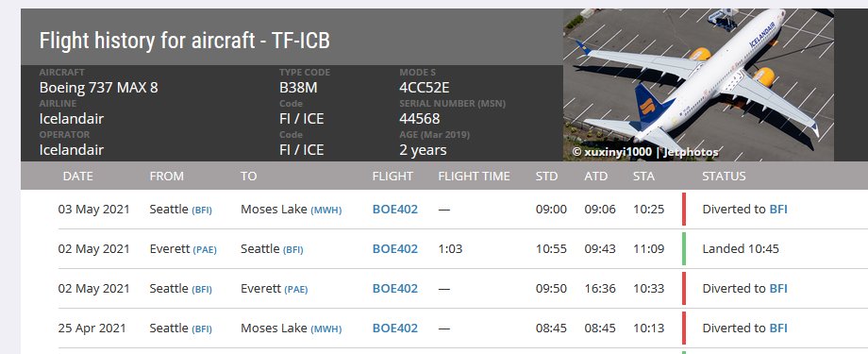
Task: Click the green status bar for Landed 10:45 flight
Action: tap(684, 248)
